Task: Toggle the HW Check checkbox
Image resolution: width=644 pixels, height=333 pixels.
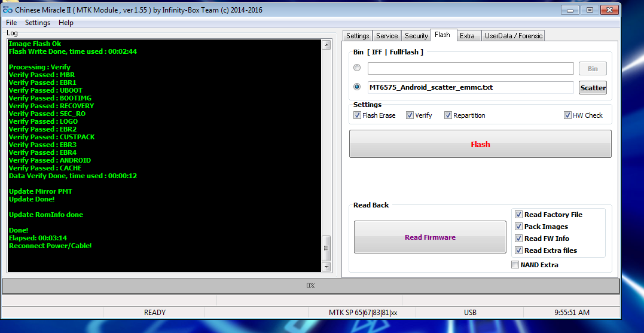Action: [x=567, y=115]
